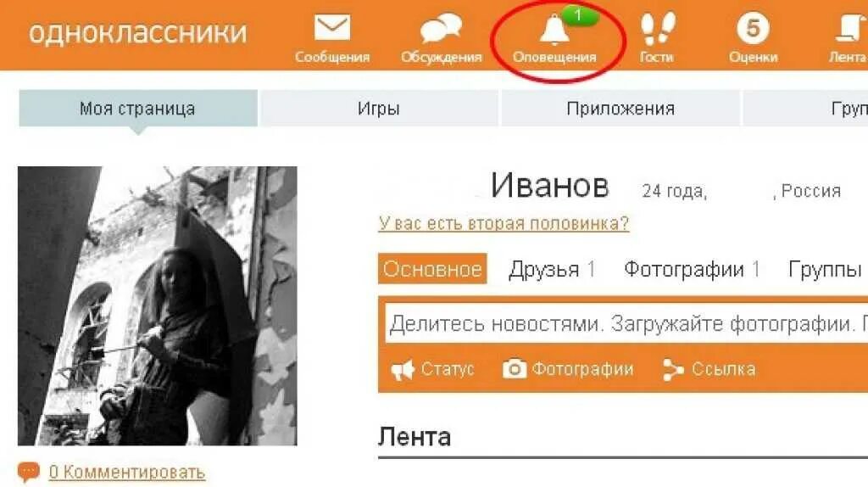868x487 pixels.
Task: Switch to the Игры tab
Action: 379,109
